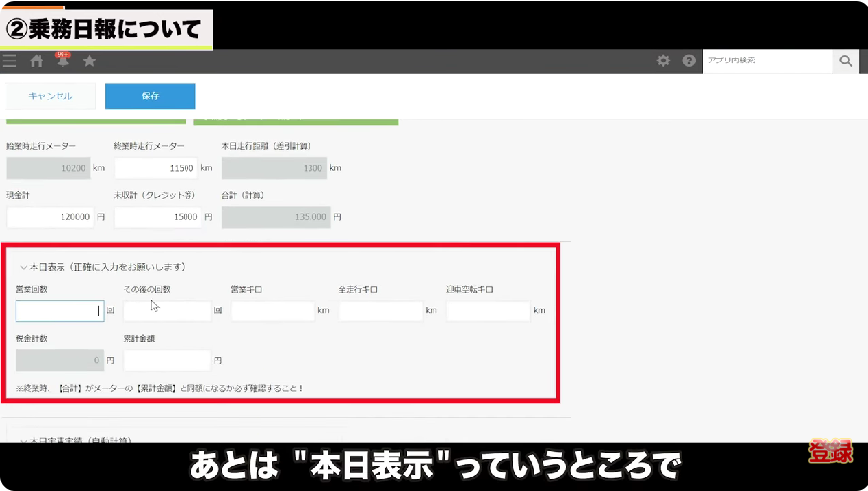
Task: Open the hamburger menu in header
Action: tap(10, 61)
